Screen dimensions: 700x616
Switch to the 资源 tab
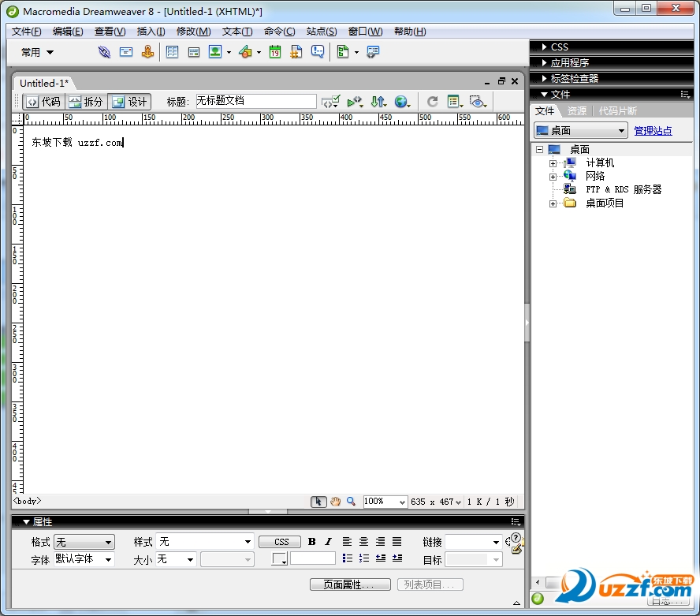pyautogui.click(x=577, y=110)
